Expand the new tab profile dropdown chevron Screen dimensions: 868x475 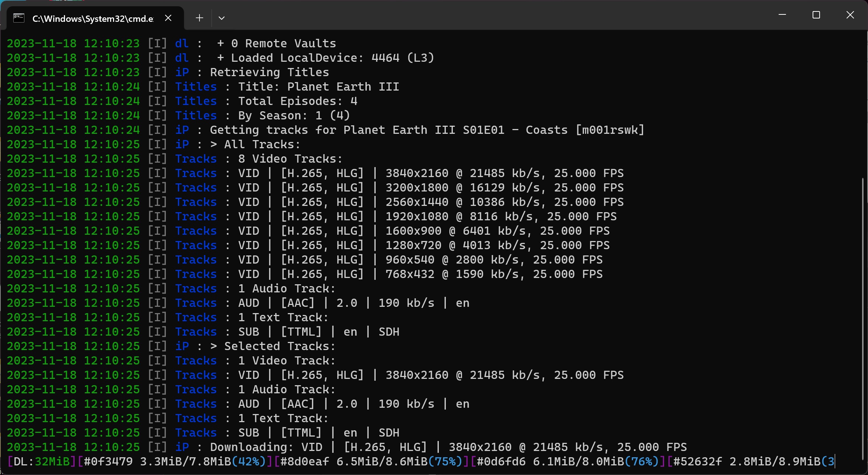(222, 18)
